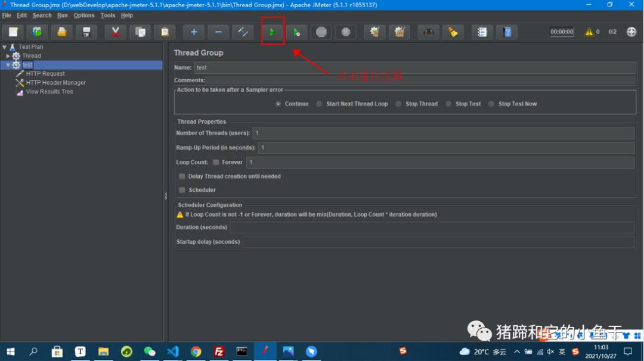Screen dimensions: 644x361
Task: Open the Help menu
Action: coord(127,15)
